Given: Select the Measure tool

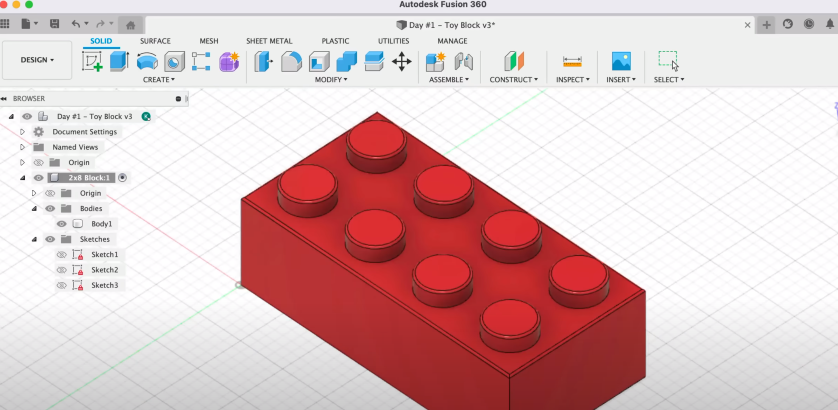Looking at the screenshot, I should click(x=572, y=61).
